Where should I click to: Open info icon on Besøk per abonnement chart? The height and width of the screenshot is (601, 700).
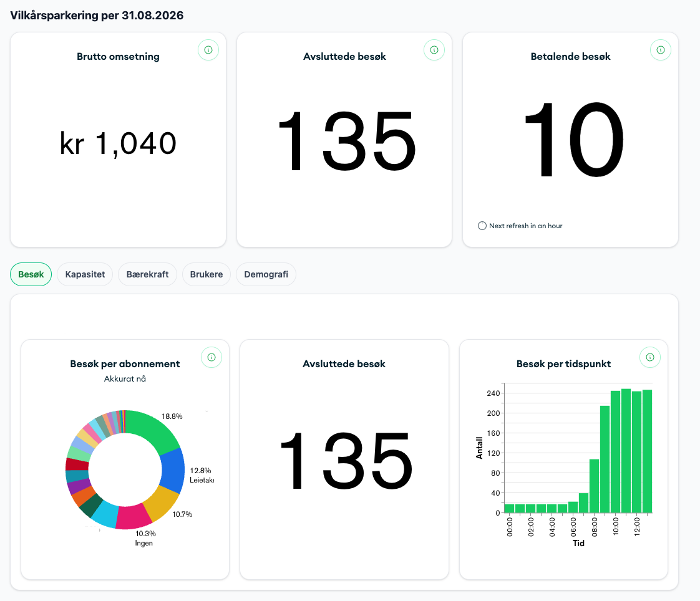tap(211, 357)
